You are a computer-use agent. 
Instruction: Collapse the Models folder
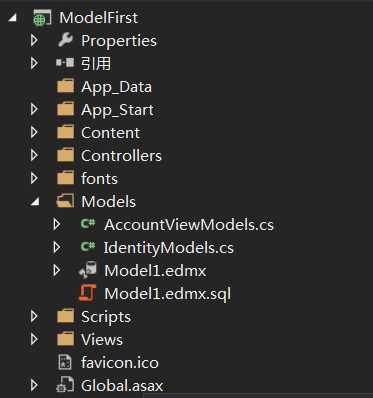click(x=35, y=202)
